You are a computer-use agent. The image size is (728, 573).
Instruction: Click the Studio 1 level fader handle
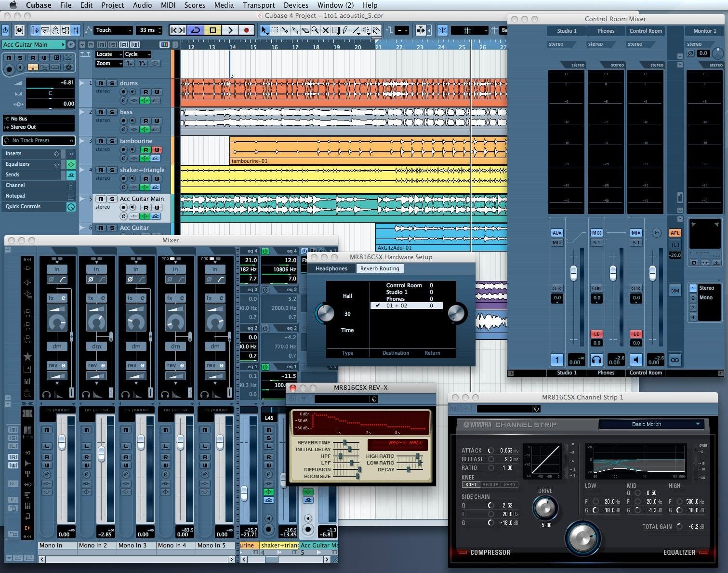pos(573,273)
